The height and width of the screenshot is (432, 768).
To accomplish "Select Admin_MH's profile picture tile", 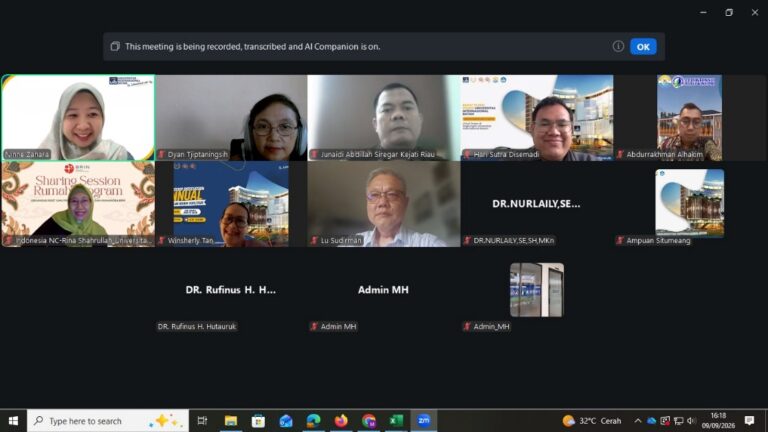I will [x=537, y=290].
